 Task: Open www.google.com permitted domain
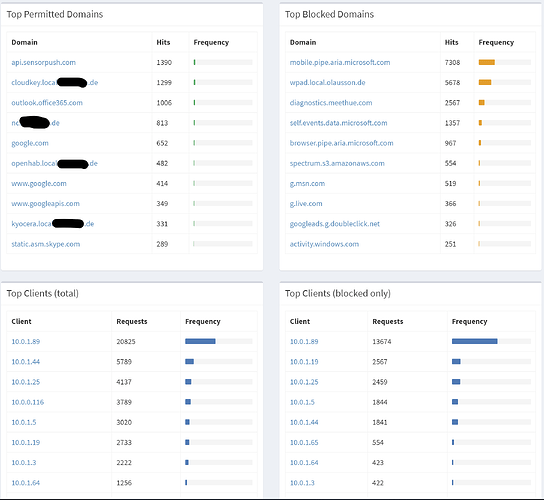[x=39, y=183]
